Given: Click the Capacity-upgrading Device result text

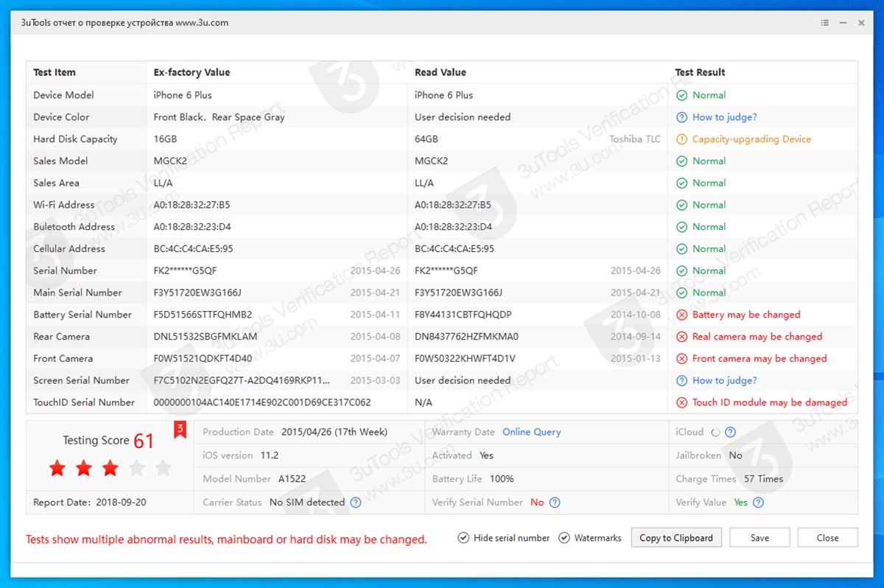Looking at the screenshot, I should 751,139.
